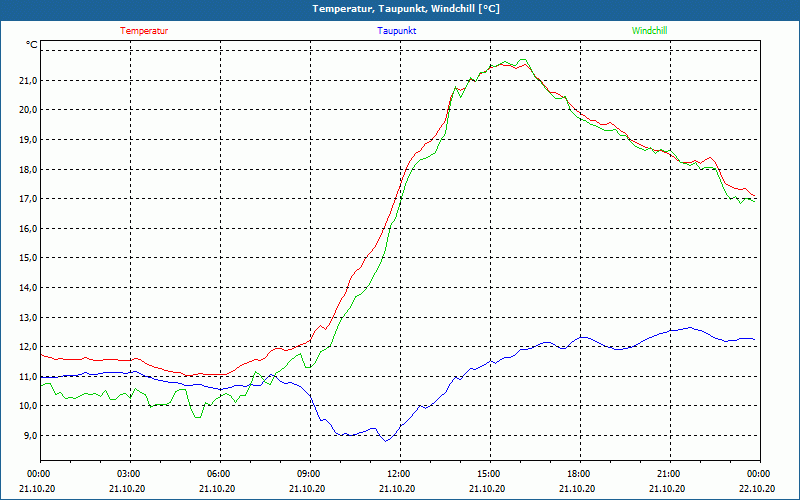Click the 11,0 y-axis value

pos(29,376)
